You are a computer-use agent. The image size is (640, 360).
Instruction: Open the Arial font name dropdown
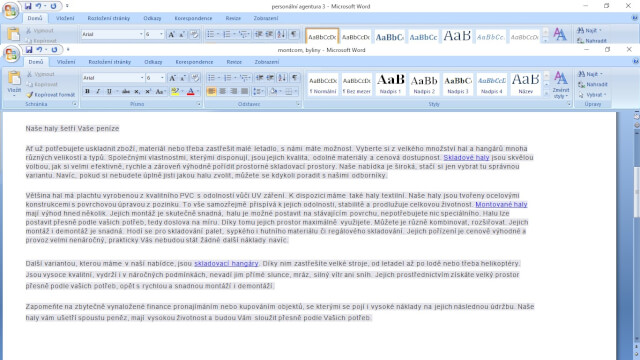pos(142,78)
